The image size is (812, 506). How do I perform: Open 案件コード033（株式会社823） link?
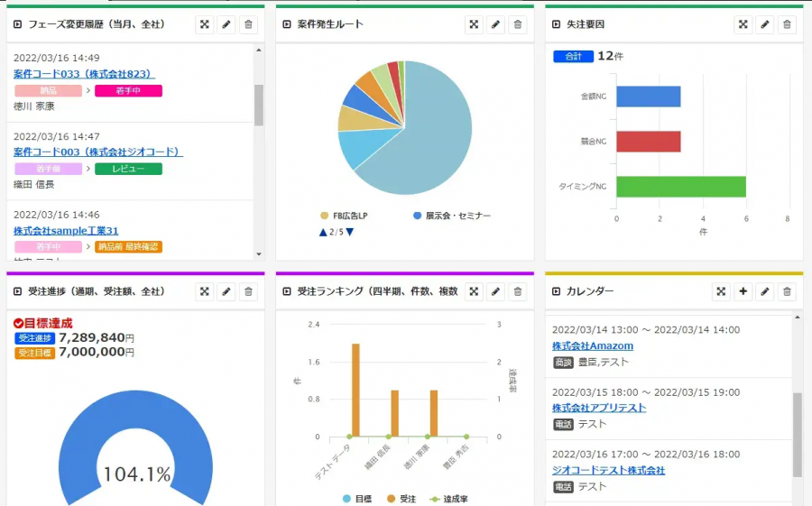point(85,74)
